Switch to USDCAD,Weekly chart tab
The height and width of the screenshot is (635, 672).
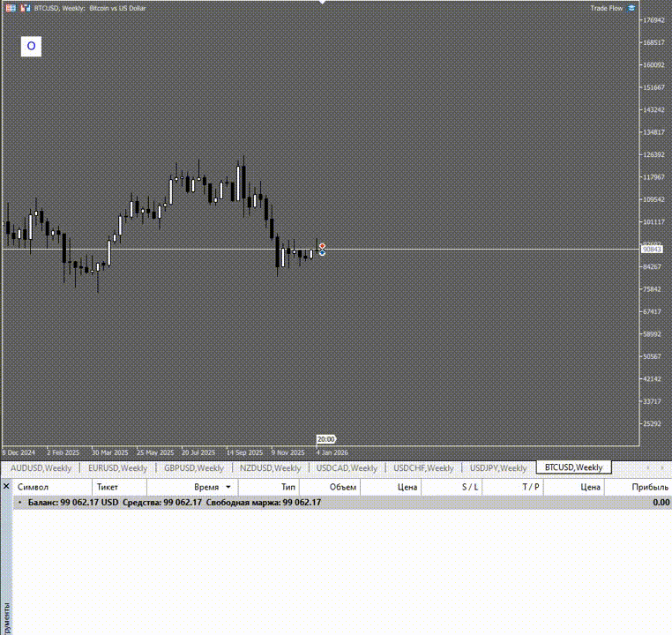[x=347, y=468]
